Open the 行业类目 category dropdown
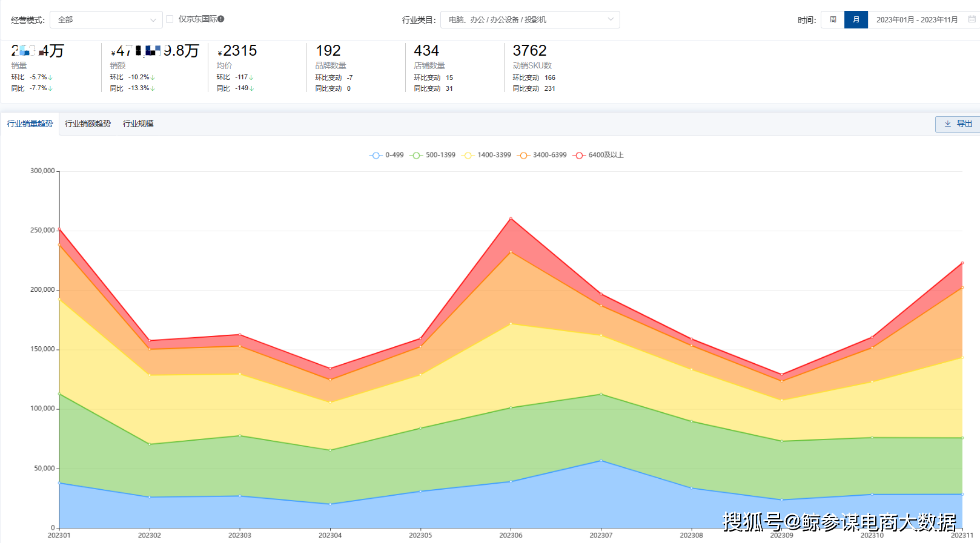This screenshot has width=980, height=543. [530, 20]
